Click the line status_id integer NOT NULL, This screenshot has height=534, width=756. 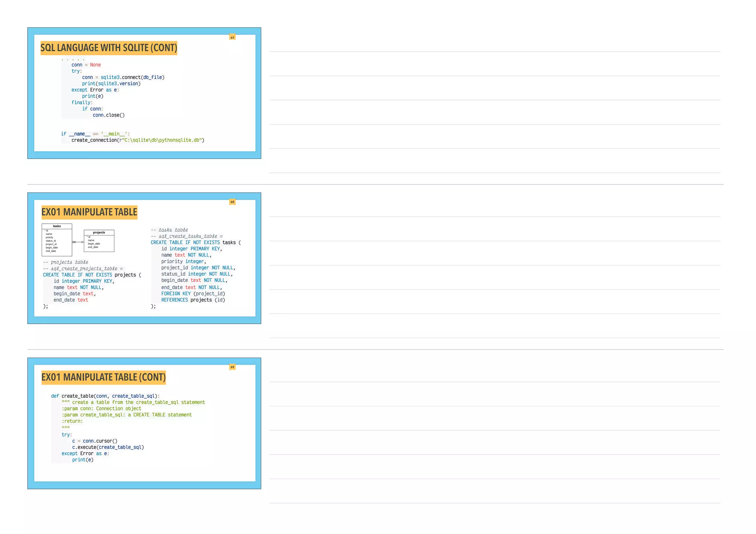(197, 274)
